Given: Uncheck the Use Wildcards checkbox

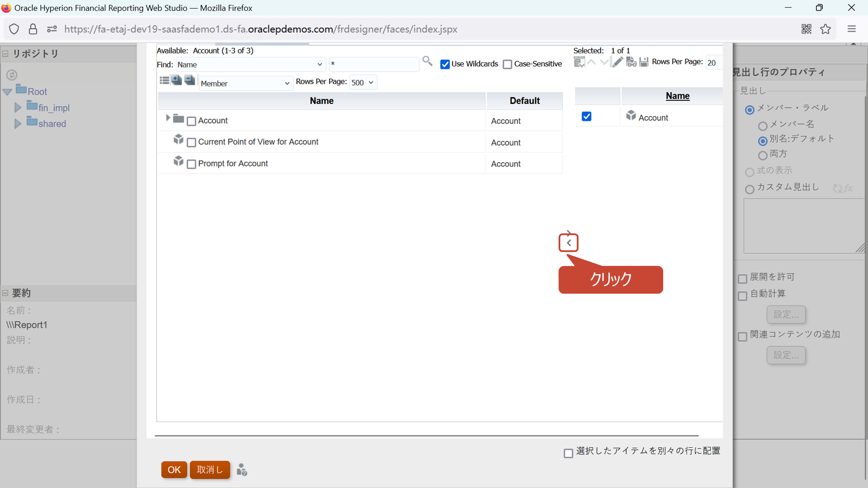Looking at the screenshot, I should coord(445,65).
